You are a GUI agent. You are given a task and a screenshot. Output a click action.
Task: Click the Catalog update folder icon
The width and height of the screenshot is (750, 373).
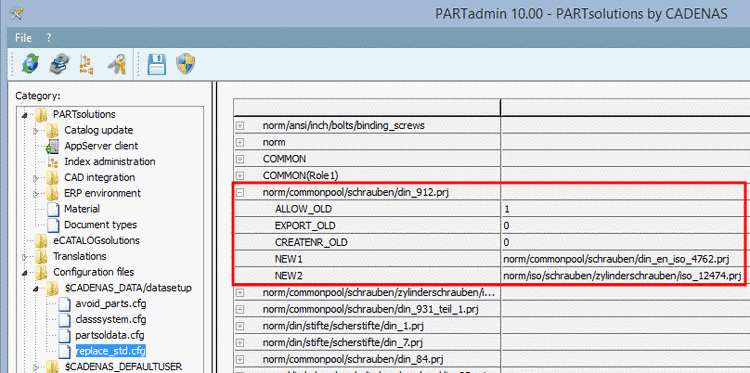(53, 130)
